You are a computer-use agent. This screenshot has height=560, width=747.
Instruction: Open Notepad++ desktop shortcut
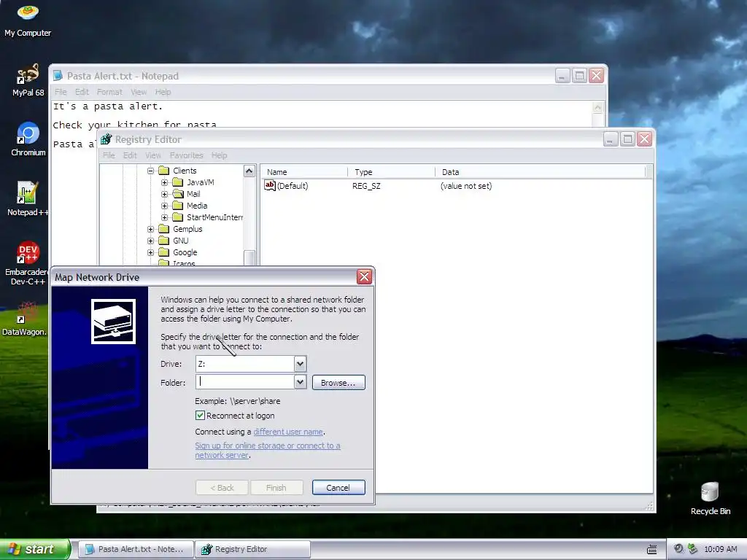tap(27, 198)
